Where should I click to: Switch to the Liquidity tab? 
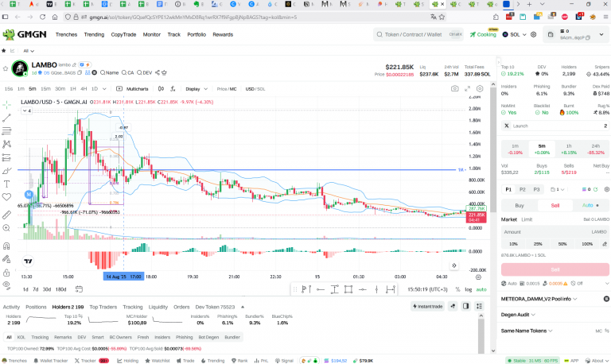click(158, 307)
